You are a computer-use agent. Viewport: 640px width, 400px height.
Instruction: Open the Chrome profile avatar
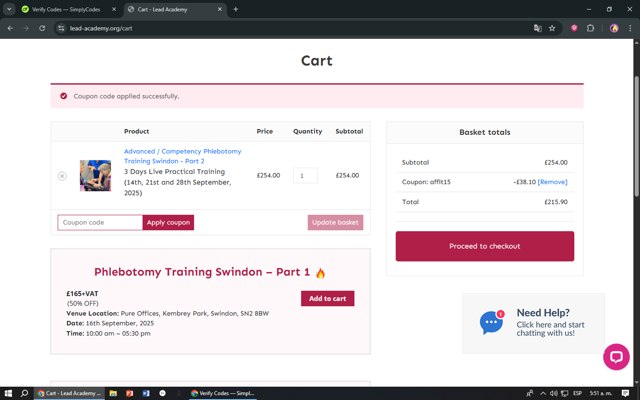(614, 28)
